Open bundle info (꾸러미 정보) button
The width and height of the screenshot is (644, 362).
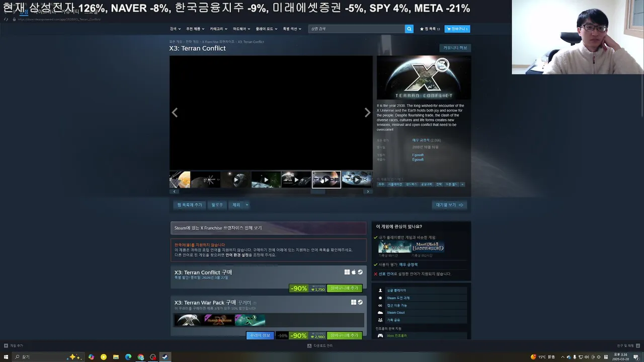click(x=260, y=335)
